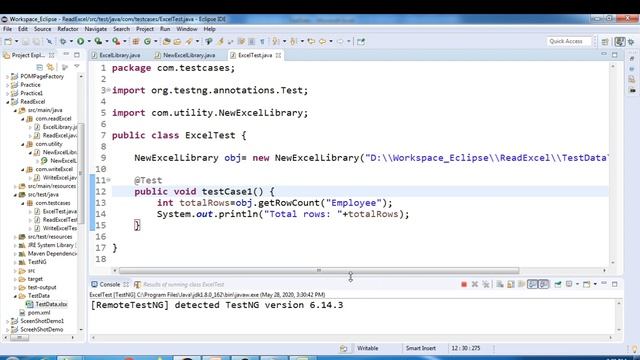Click Remove All Terminated Launches icon
This screenshot has width=640, height=360.
coord(486,284)
